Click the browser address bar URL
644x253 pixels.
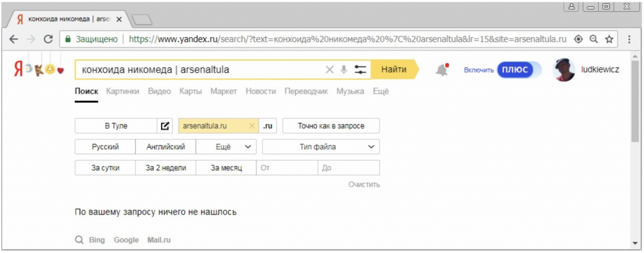pos(347,40)
